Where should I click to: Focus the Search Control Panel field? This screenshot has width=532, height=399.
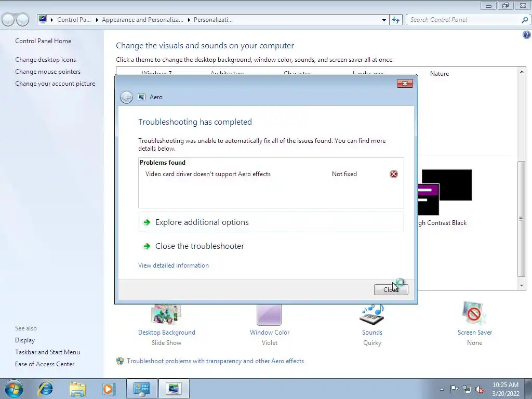pos(463,20)
